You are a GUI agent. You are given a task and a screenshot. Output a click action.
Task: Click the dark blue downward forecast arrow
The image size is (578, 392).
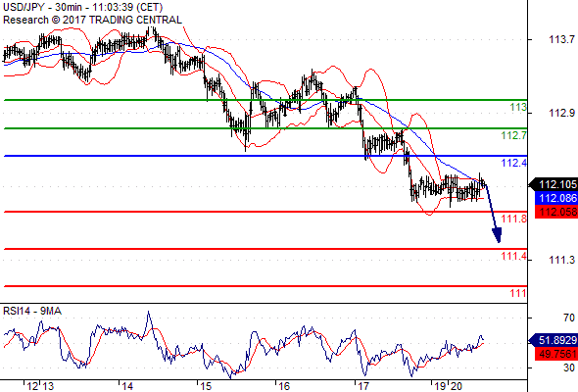493,213
